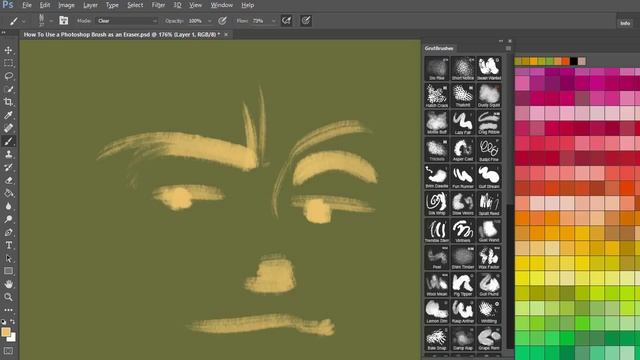Open the brush preset picker dropdown
This screenshot has width=640, height=360.
pos(51,21)
